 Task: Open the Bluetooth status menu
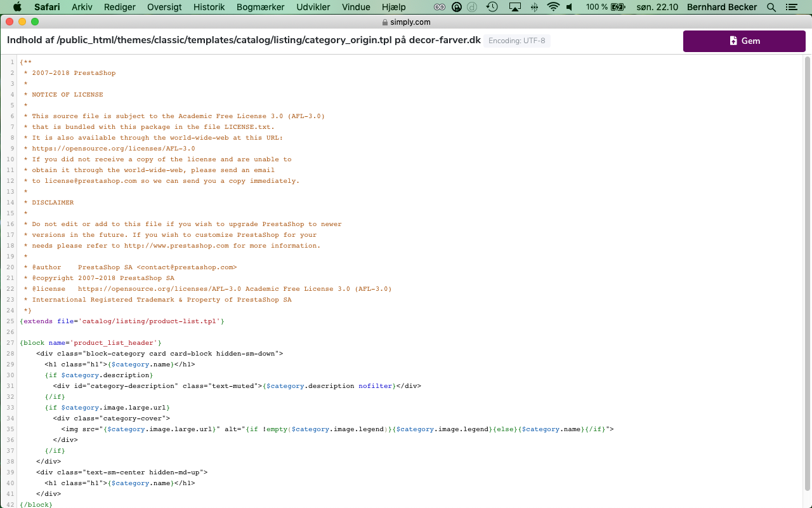(x=534, y=7)
